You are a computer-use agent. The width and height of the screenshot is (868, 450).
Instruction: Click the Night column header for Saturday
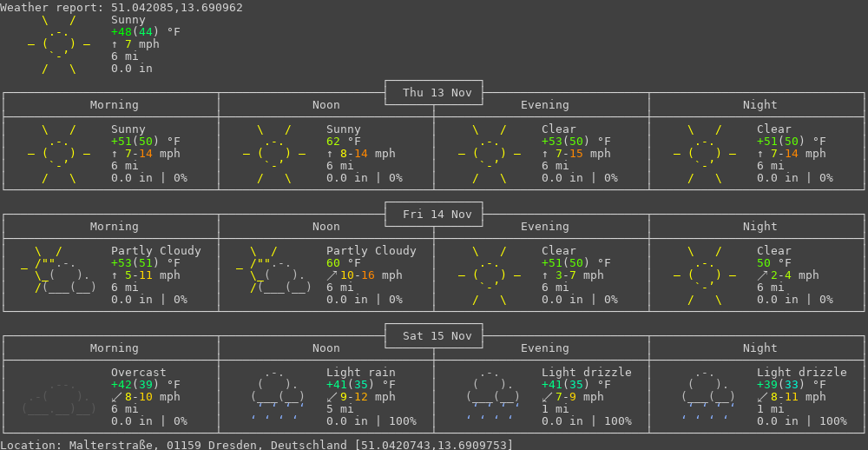tap(760, 348)
